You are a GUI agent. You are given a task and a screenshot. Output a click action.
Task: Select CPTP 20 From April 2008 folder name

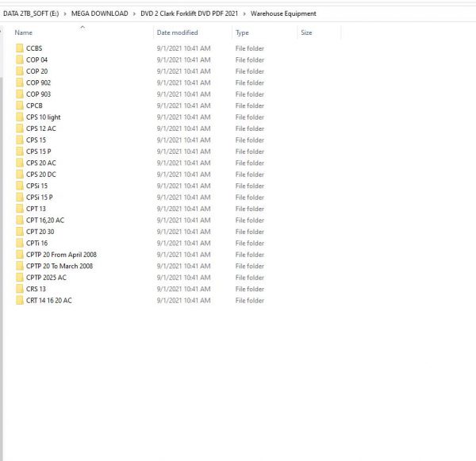click(61, 255)
